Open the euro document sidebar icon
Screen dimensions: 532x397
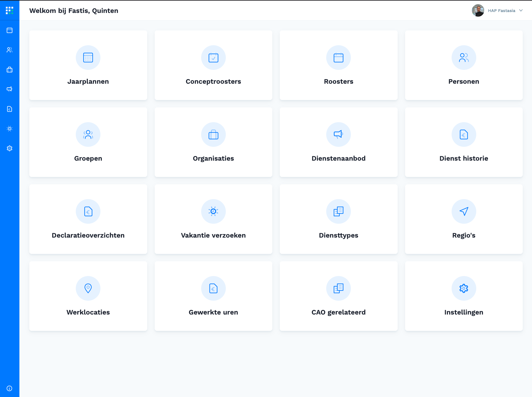click(10, 109)
